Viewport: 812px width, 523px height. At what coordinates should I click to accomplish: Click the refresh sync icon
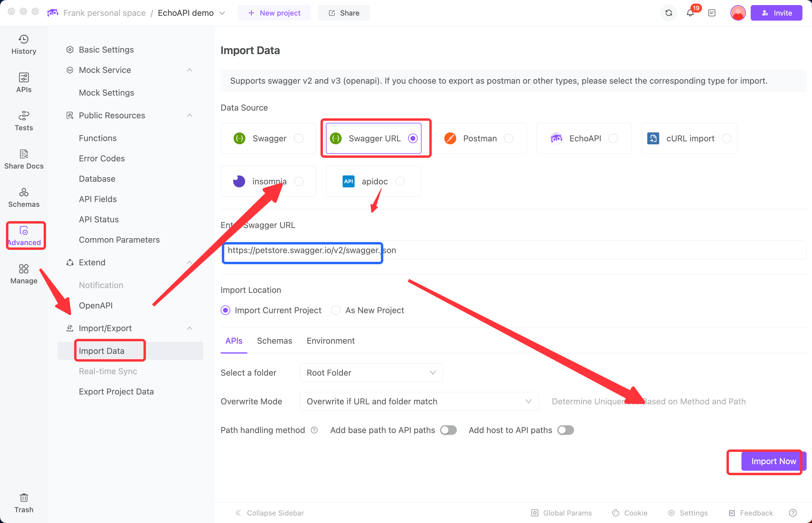668,13
